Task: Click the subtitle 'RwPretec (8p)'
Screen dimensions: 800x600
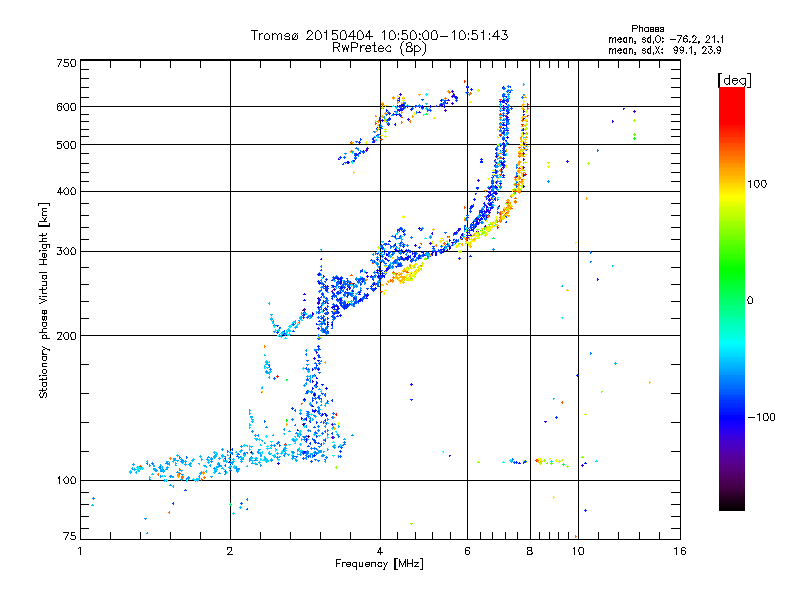Action: pos(379,48)
